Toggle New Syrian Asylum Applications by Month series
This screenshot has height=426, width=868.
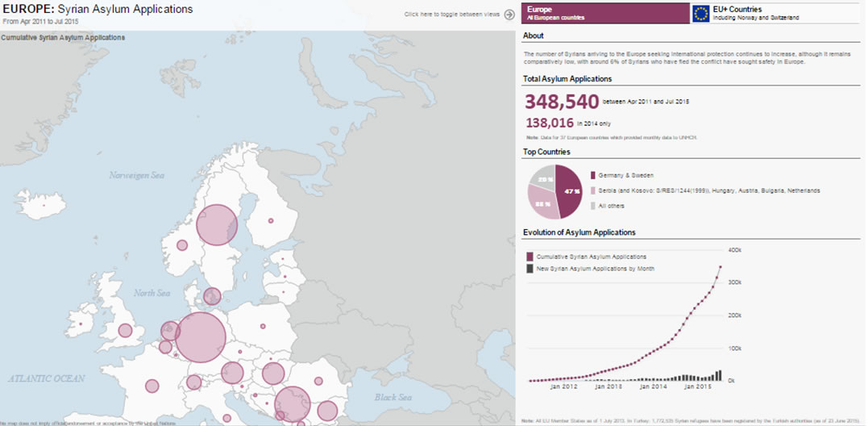pyautogui.click(x=530, y=269)
